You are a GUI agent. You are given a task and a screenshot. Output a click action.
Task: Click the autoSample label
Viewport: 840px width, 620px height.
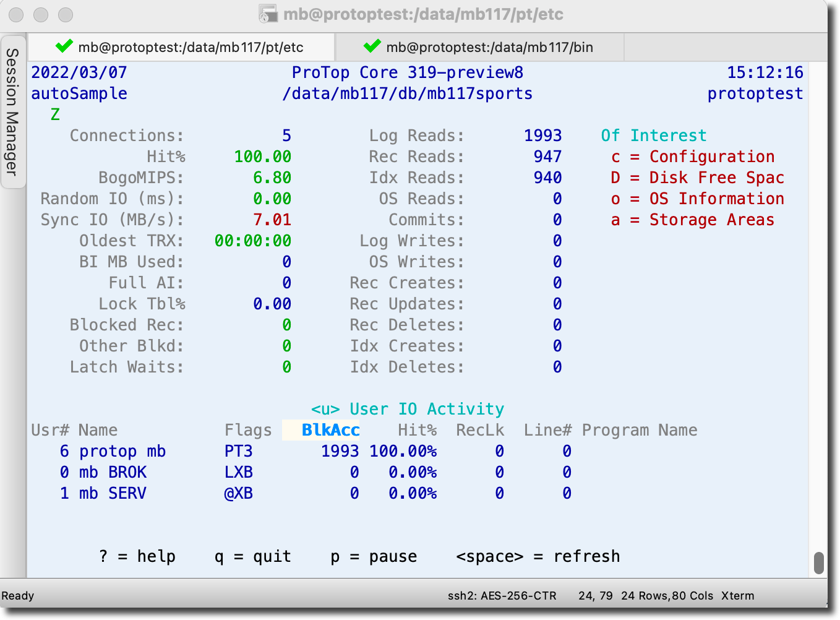[x=79, y=94]
